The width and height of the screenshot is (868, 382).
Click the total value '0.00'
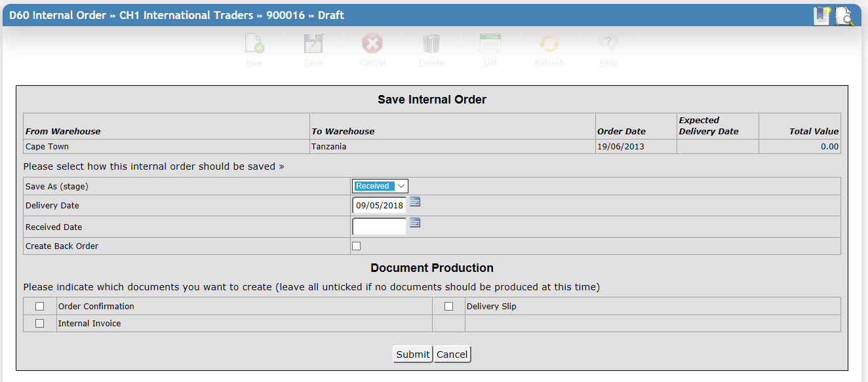(830, 147)
